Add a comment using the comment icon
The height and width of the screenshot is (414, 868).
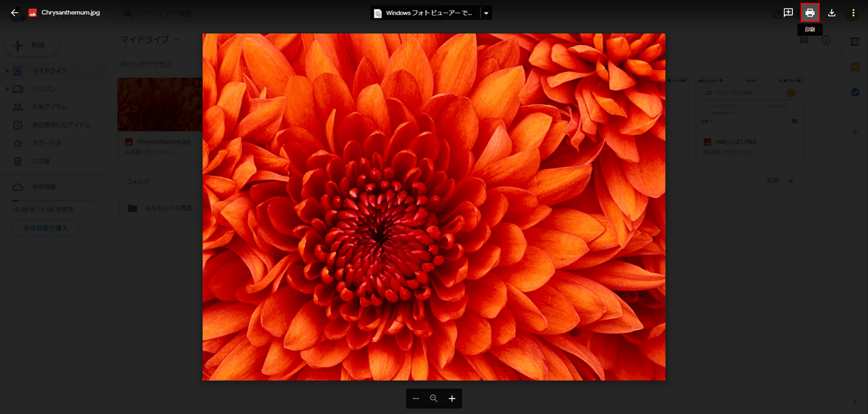click(x=788, y=13)
